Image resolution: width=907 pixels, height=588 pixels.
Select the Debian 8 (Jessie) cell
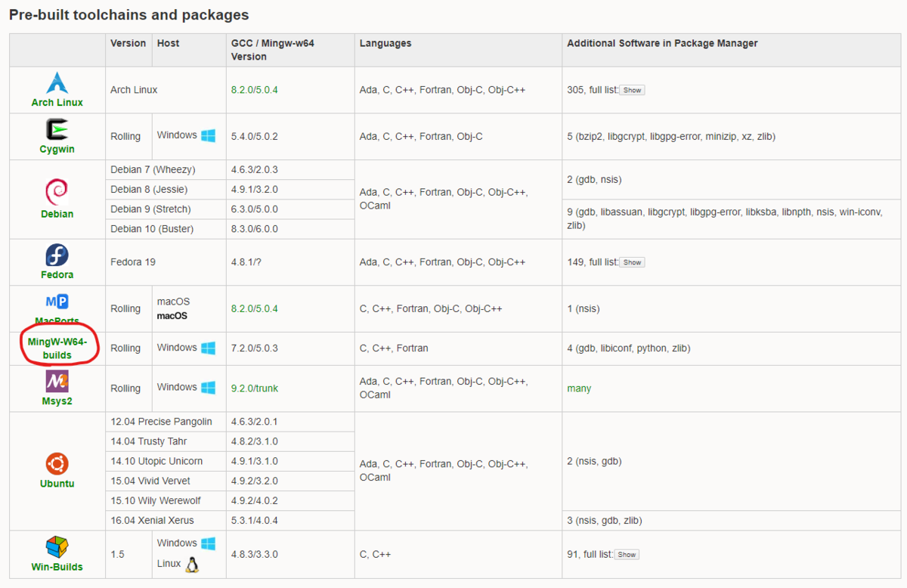coord(166,189)
